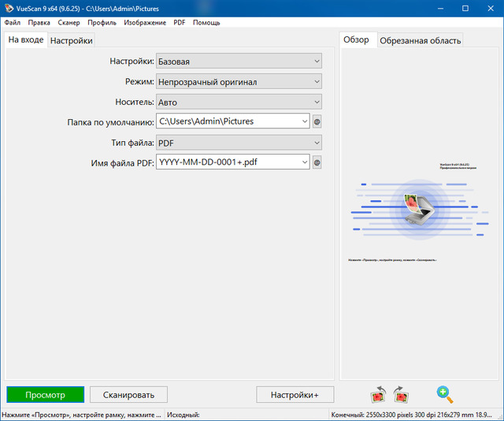Click the @ button beside PDF file name
This screenshot has height=421, width=504.
coord(317,162)
